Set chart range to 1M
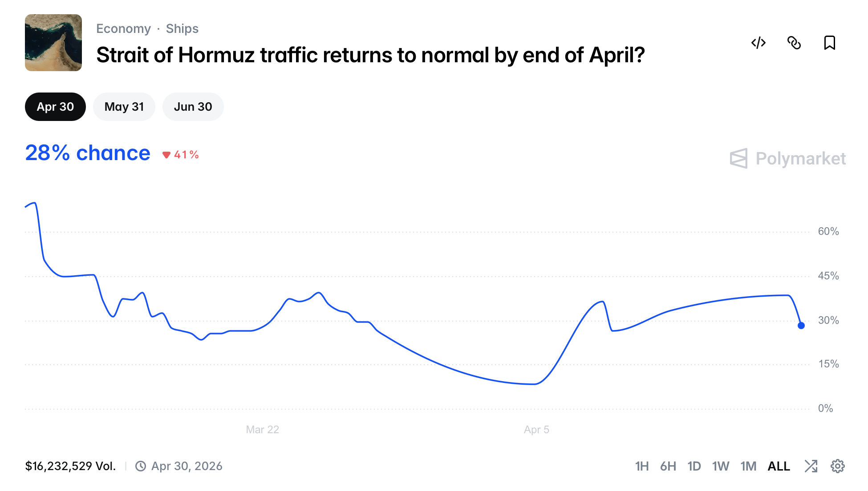Screen dimensions: 868x491 pos(748,466)
